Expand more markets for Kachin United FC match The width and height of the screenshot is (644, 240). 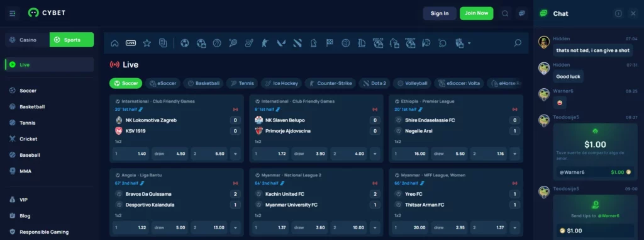[375, 227]
